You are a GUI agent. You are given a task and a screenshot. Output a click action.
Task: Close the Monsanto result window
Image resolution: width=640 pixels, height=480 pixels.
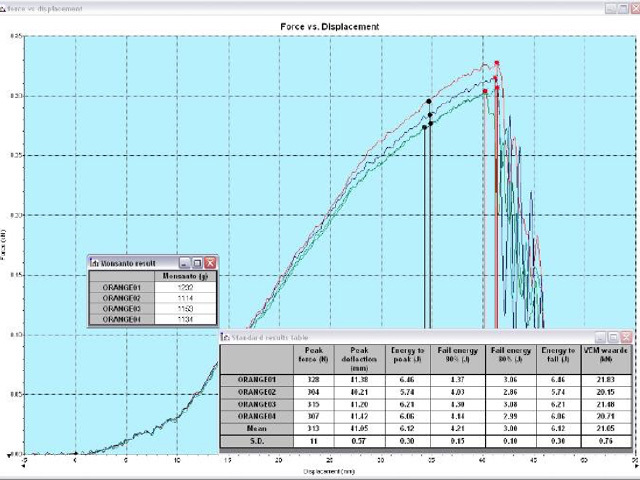click(210, 262)
